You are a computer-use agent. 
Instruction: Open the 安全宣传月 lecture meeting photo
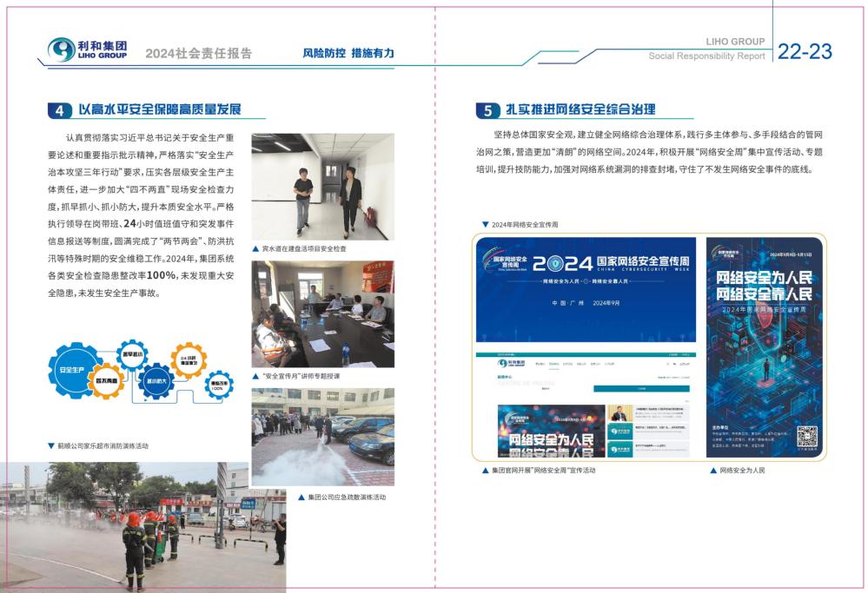(322, 313)
